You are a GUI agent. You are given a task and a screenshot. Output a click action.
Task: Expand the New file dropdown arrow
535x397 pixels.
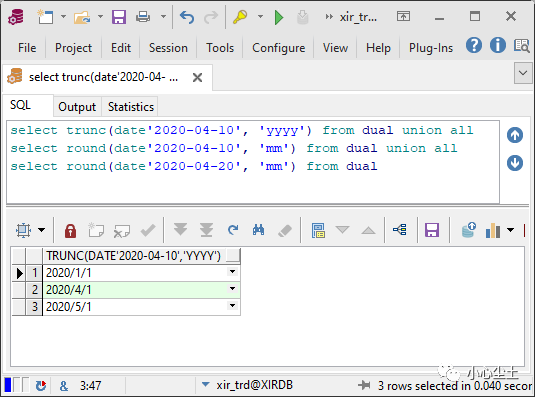coord(63,16)
